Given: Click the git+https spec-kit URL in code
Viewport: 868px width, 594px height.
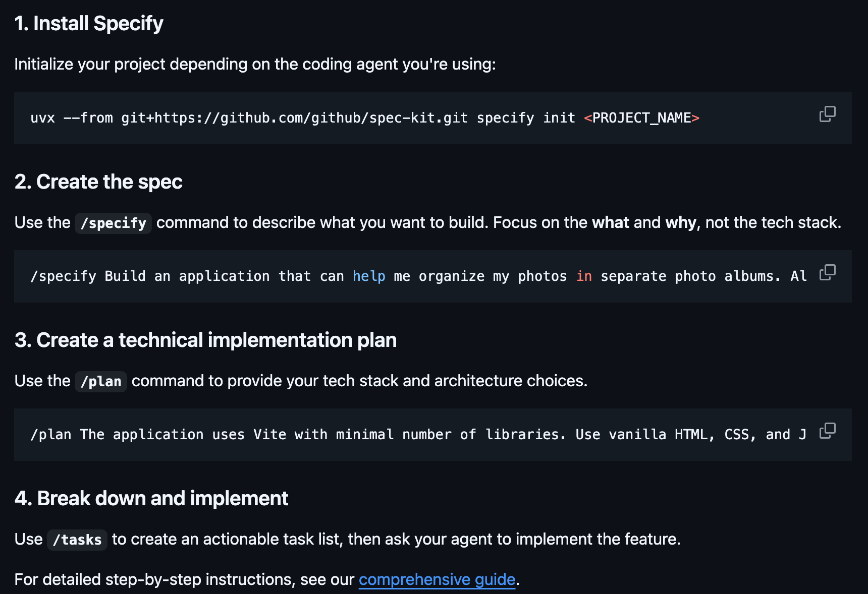Looking at the screenshot, I should pos(294,118).
